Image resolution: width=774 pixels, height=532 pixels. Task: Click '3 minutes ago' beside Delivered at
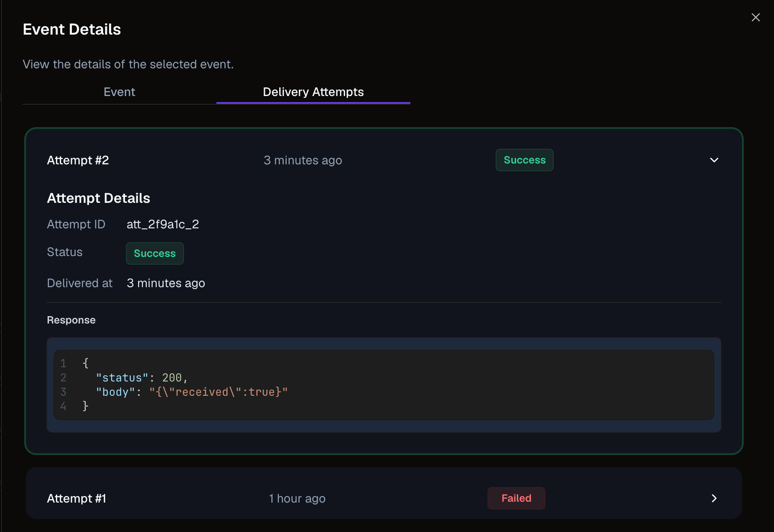point(166,283)
